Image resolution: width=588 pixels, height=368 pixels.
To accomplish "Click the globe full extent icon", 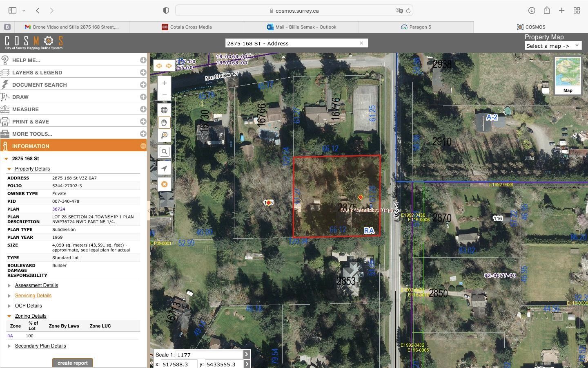I will click(164, 110).
